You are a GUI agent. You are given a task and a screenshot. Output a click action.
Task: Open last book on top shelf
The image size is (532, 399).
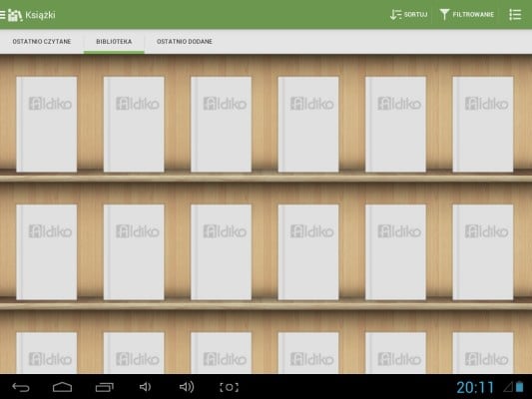[x=483, y=124]
